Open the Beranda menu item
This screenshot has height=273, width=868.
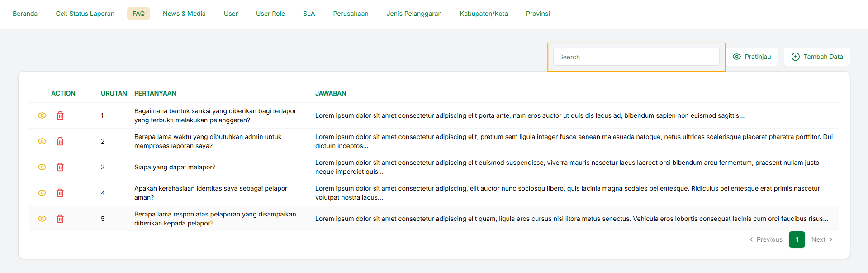(x=25, y=14)
